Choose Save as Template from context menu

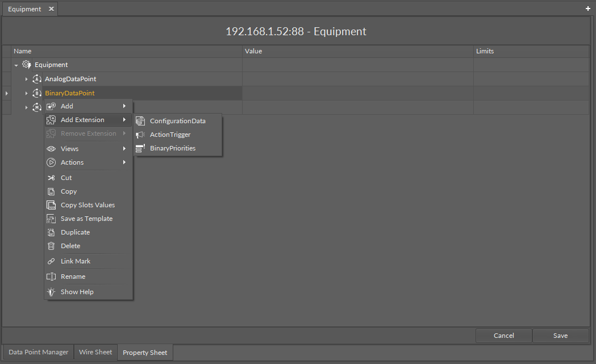click(86, 219)
